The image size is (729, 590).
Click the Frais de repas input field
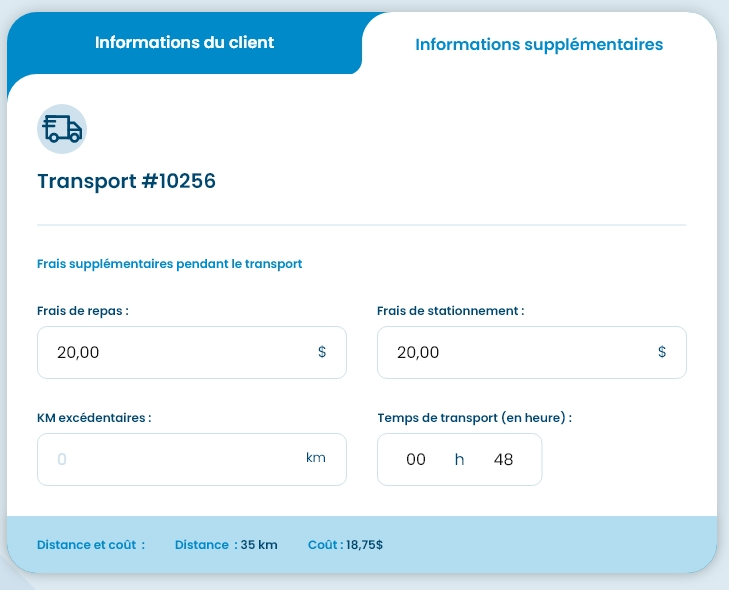(175, 352)
